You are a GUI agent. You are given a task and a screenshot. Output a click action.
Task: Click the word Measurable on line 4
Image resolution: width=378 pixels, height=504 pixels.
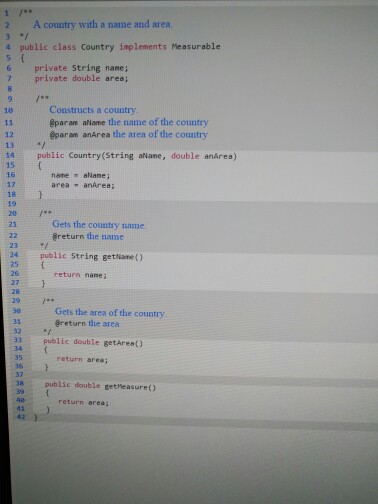pos(196,46)
